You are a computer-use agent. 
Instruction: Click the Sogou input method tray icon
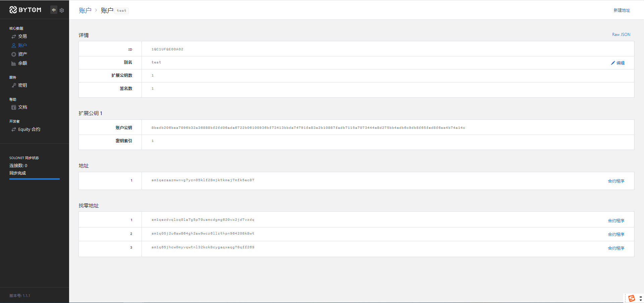632,298
